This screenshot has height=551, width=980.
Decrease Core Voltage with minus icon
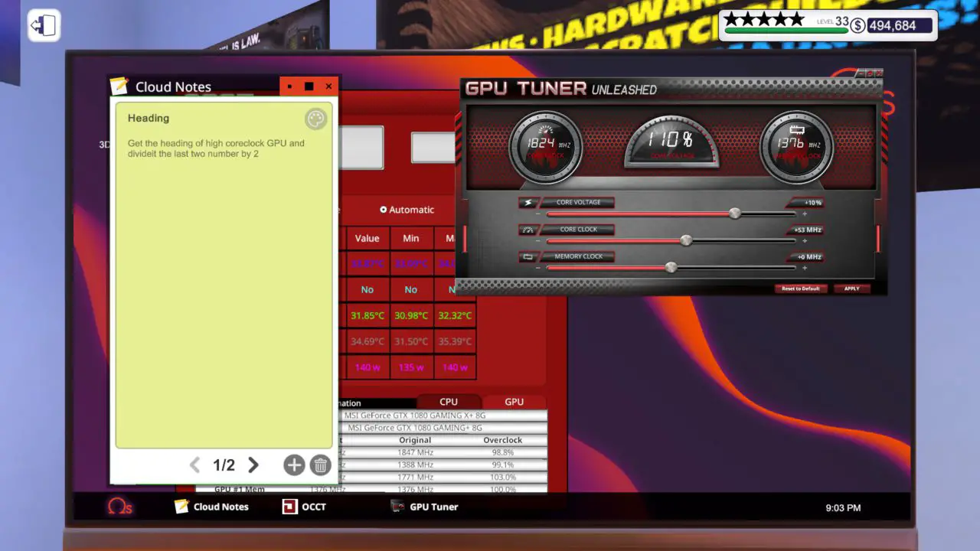pyautogui.click(x=538, y=214)
